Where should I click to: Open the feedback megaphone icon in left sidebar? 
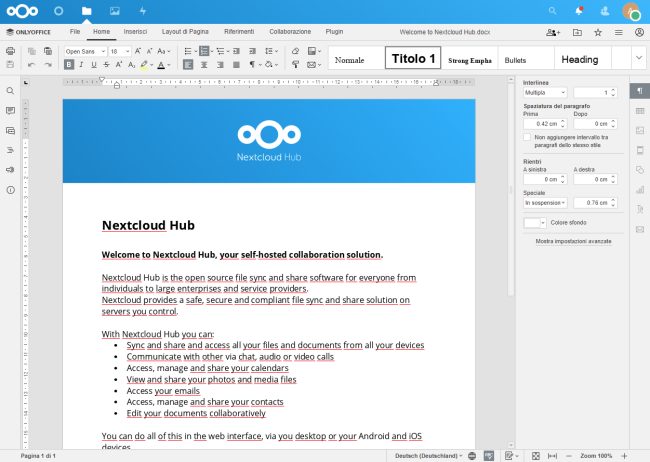coord(10,170)
